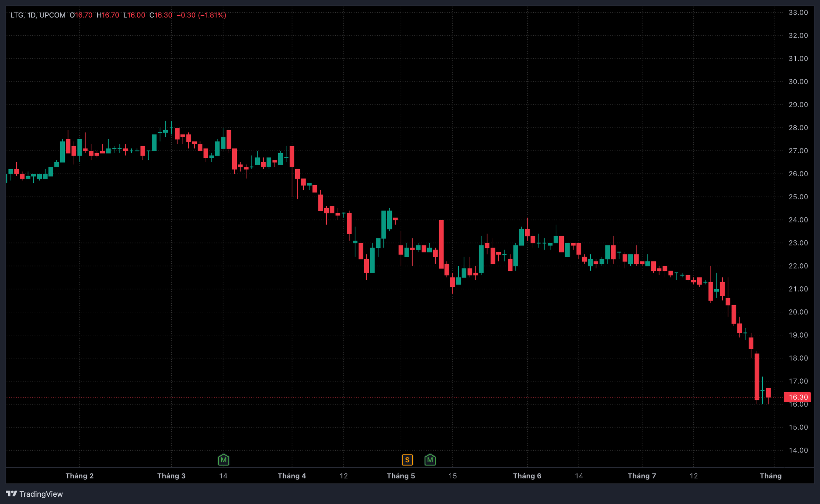Click the change value −0.30 (−1.81%)
820x504 pixels.
pyautogui.click(x=201, y=15)
